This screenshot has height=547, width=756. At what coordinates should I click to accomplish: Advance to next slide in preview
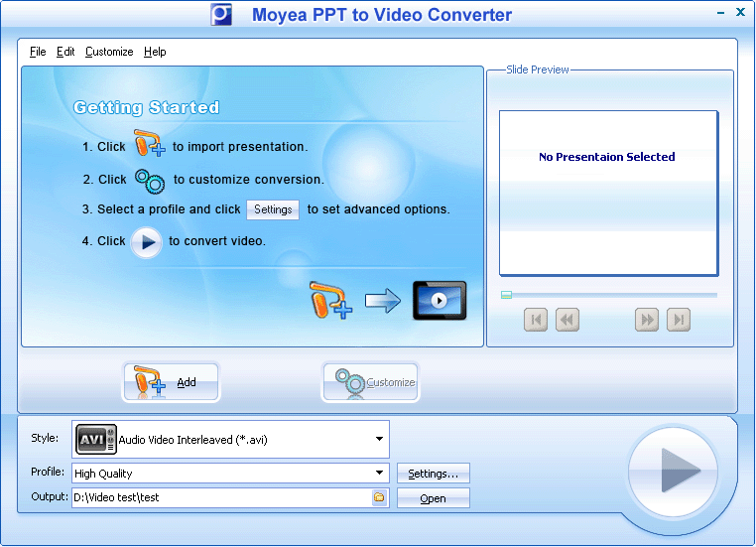tap(647, 320)
